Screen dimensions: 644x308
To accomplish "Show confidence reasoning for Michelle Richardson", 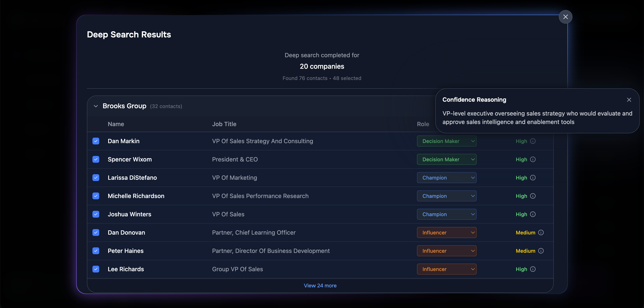I will (533, 196).
